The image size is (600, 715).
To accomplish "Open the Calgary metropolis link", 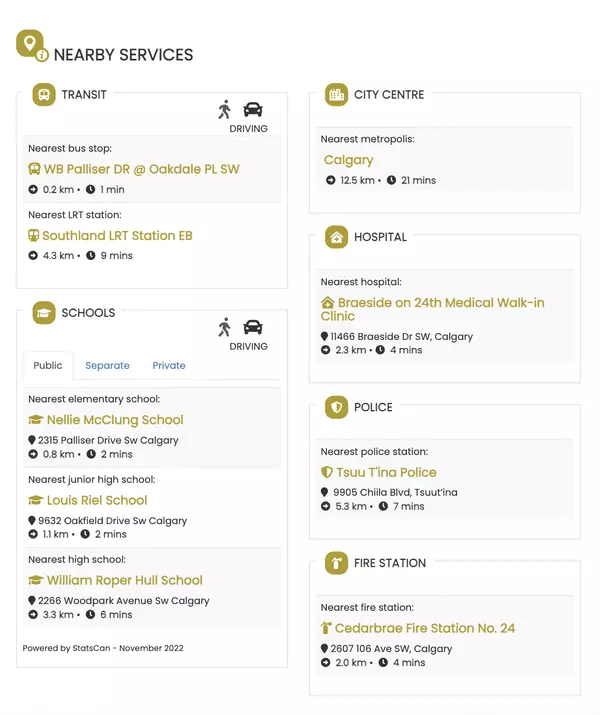I will click(x=348, y=160).
